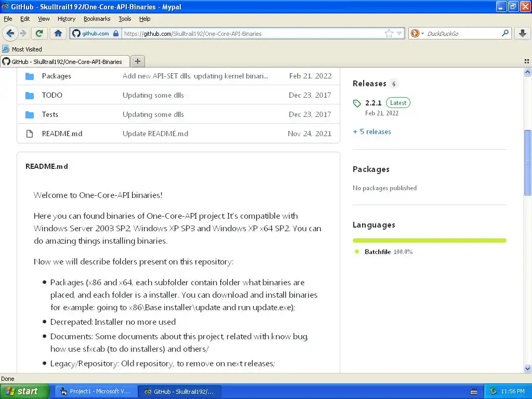Open the Edit menu
532x399 pixels.
[x=25, y=19]
